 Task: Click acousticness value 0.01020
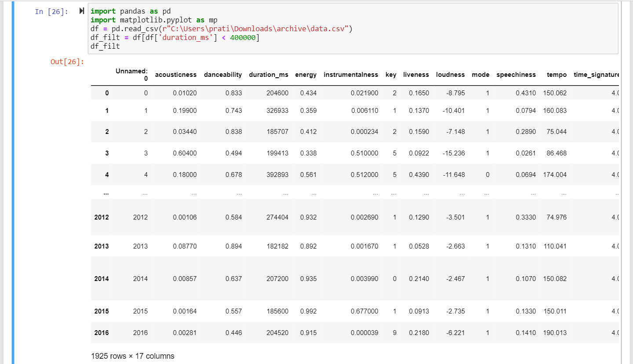pyautogui.click(x=185, y=93)
